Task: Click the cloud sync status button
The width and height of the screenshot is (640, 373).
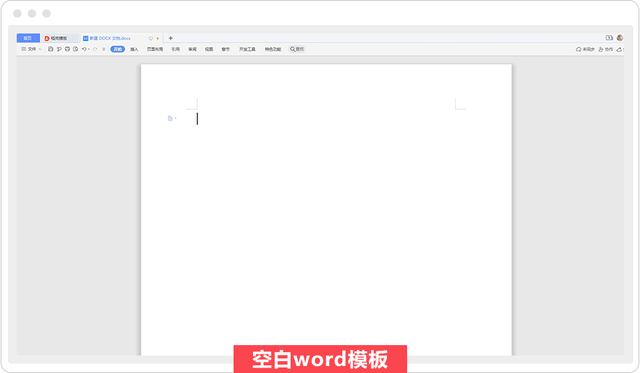Action: (585, 49)
